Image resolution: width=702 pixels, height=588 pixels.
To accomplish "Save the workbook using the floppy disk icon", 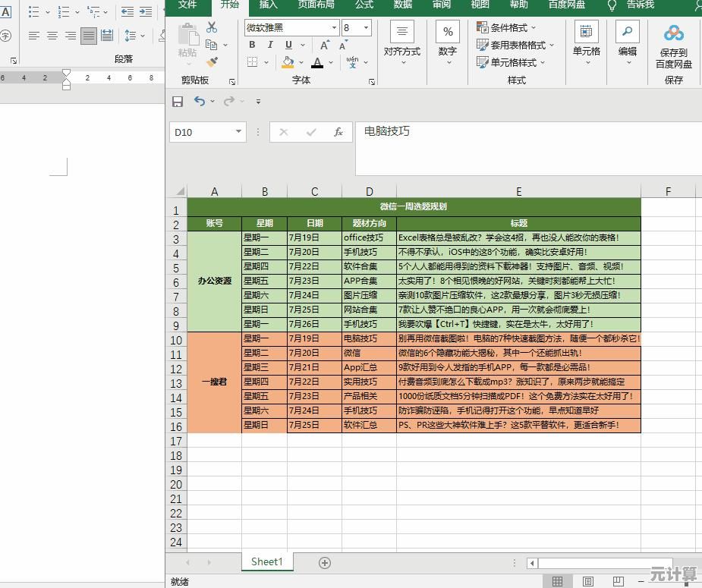I will point(178,101).
